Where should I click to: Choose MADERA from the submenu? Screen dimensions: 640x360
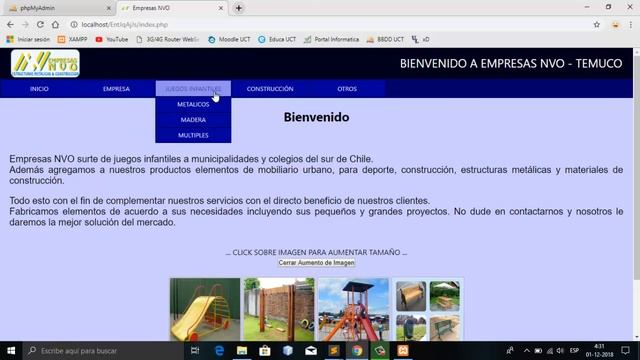(x=193, y=120)
